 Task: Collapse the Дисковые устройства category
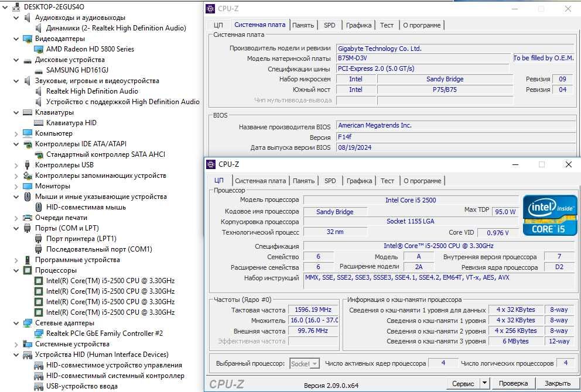16,60
